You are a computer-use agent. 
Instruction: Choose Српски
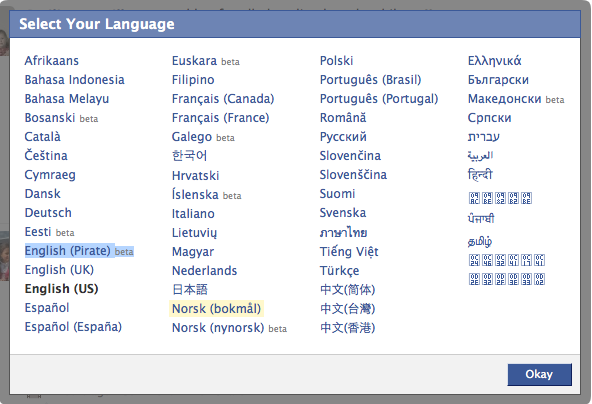(x=490, y=118)
